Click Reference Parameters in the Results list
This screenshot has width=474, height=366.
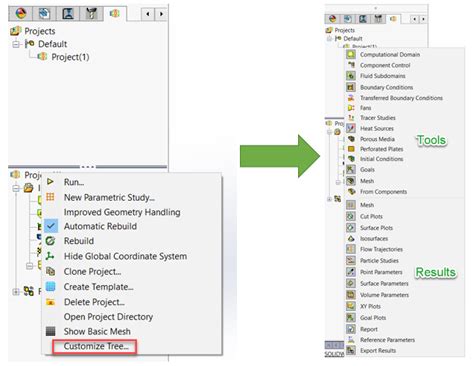[387, 340]
